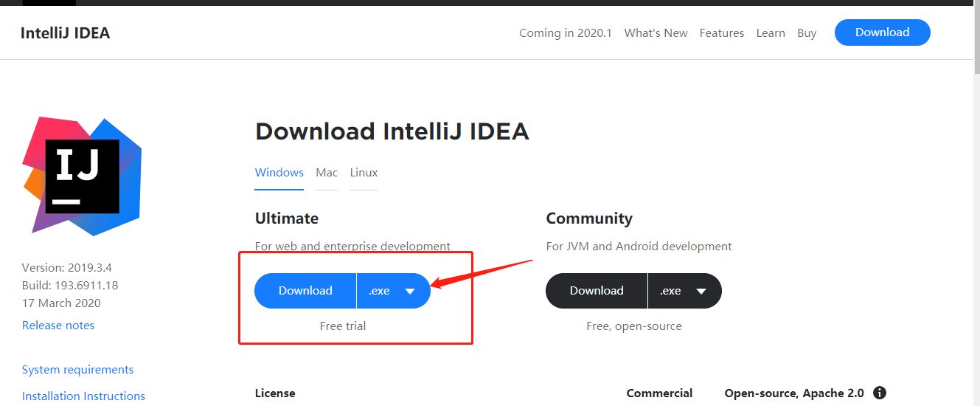This screenshot has width=980, height=406.
Task: Click the 17 March 2020 date text
Action: click(x=61, y=303)
